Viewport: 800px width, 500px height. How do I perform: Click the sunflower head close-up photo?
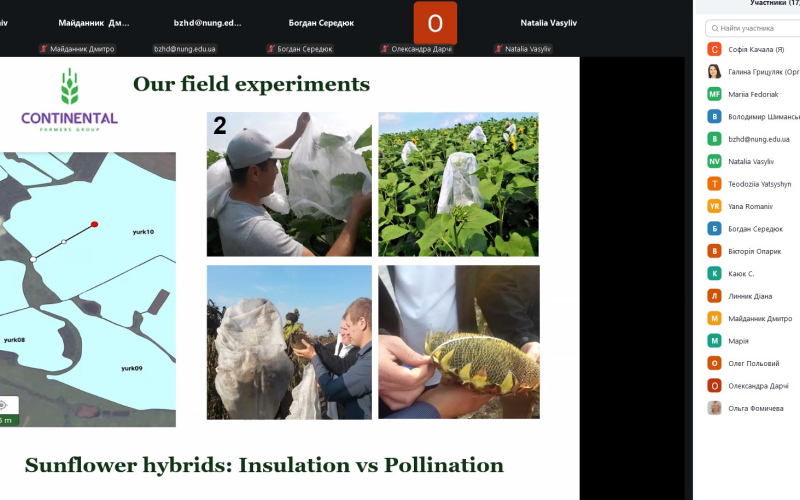[458, 341]
